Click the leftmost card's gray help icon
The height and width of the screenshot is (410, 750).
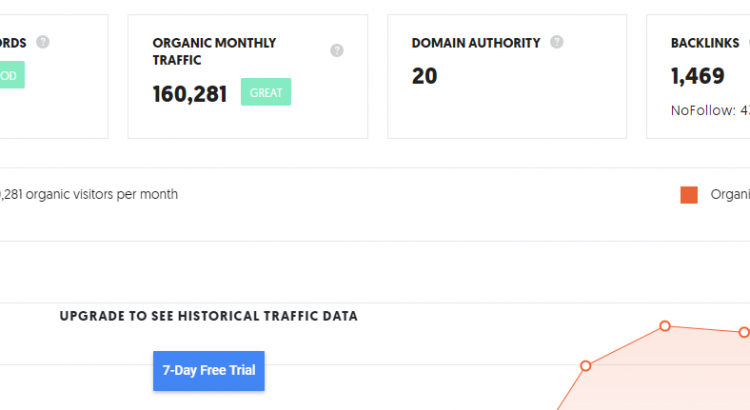(42, 42)
